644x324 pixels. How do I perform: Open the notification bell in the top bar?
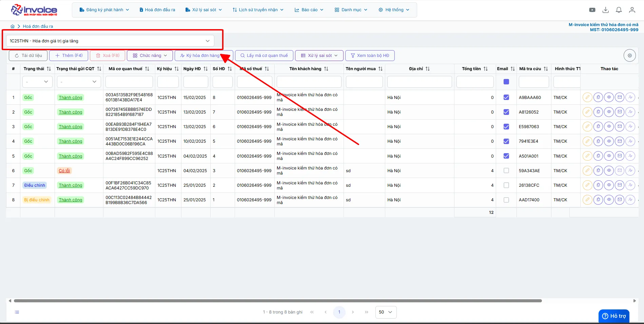tap(619, 10)
